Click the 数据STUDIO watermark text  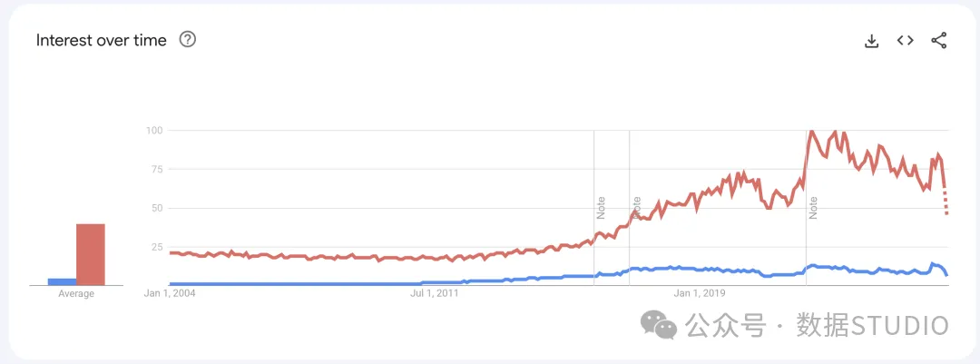872,324
